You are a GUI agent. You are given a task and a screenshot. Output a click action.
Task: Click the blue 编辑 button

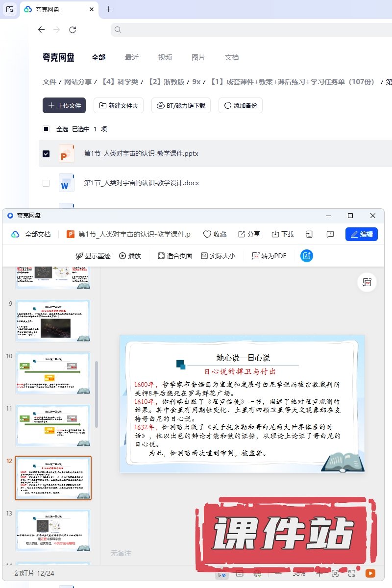tap(361, 234)
